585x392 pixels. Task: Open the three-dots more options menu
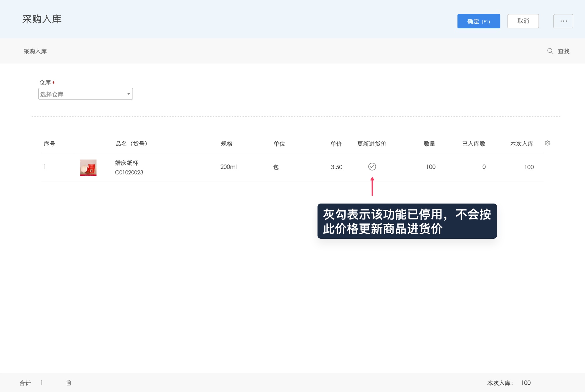[x=563, y=21]
